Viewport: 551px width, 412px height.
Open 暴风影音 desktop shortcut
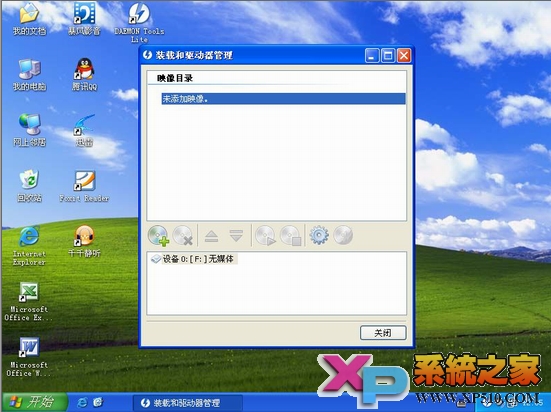(x=84, y=19)
